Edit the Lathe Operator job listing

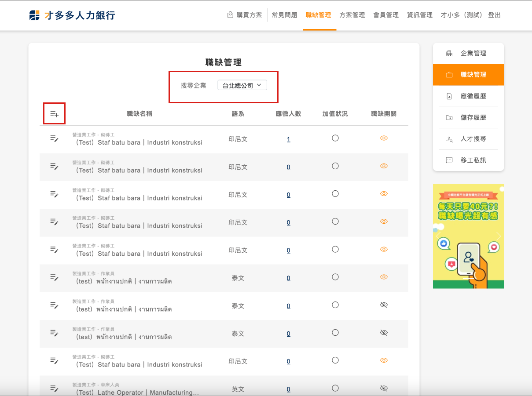(x=54, y=388)
